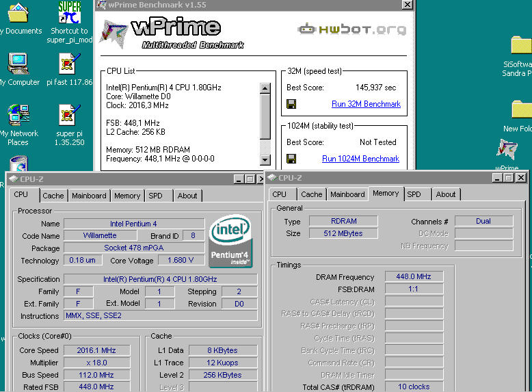The height and width of the screenshot is (392, 532).
Task: Select Memory tab in right CPU-Z
Action: pos(386,193)
